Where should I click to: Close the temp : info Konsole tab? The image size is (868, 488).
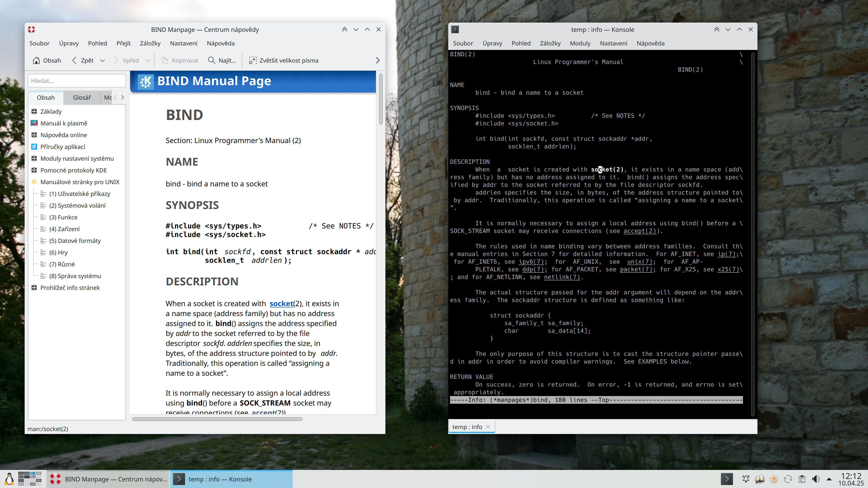(x=488, y=427)
